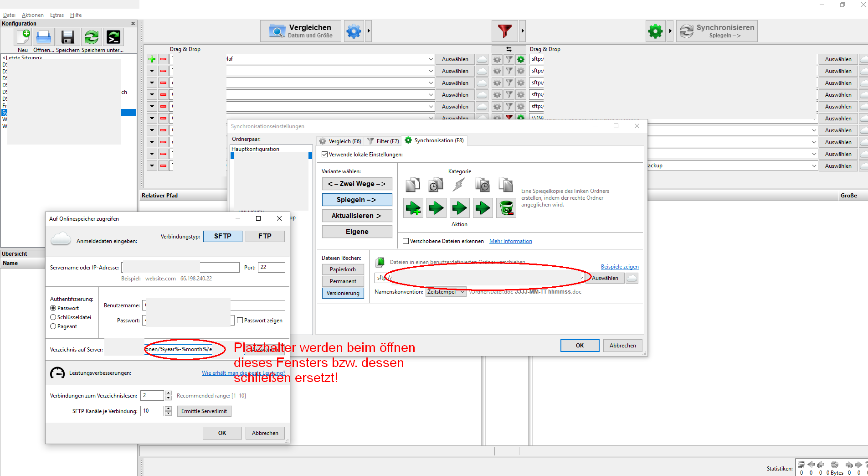The image size is (868, 476).
Task: Click the green plus add folder pair icon
Action: 152,59
